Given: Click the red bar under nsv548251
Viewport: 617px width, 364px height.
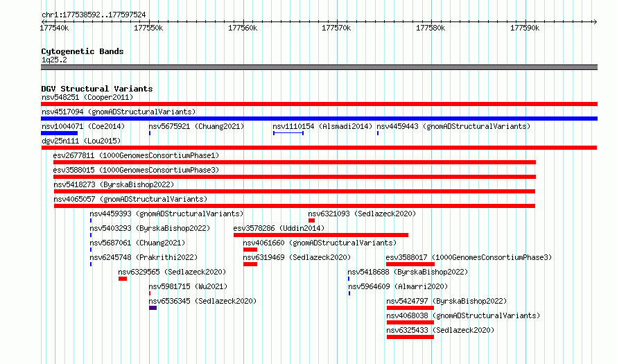Looking at the screenshot, I should pos(319,104).
